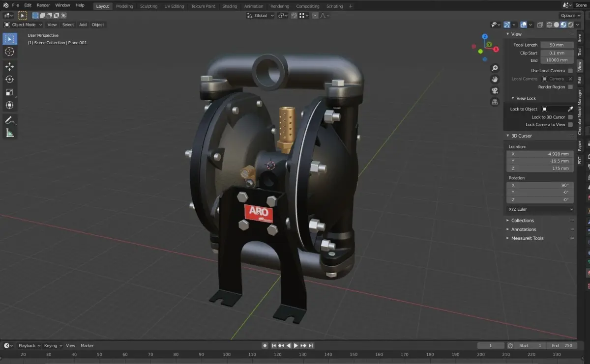Click the End frame 250 field
Image resolution: width=590 pixels, height=364 pixels.
click(x=561, y=345)
